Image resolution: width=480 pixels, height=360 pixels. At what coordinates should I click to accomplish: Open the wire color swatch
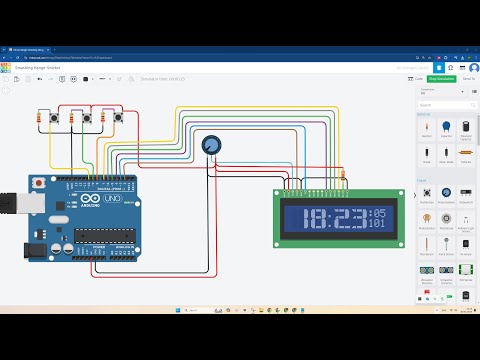coord(86,79)
